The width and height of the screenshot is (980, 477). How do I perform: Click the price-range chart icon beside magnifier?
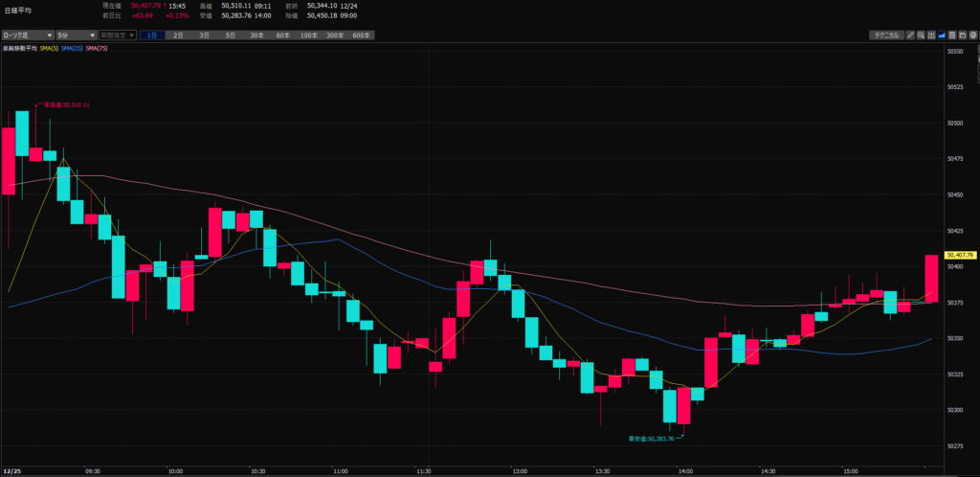[x=931, y=35]
